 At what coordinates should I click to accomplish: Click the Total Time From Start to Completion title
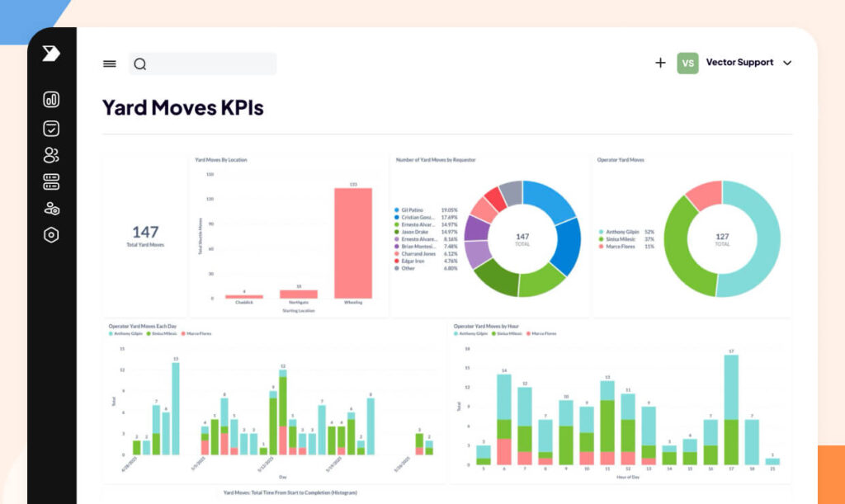click(x=290, y=492)
